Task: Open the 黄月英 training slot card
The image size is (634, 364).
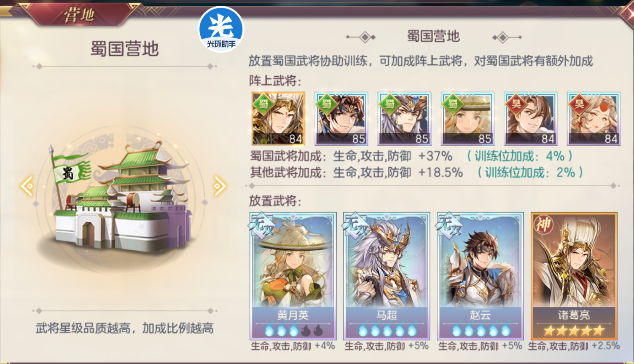Action: pos(293,276)
